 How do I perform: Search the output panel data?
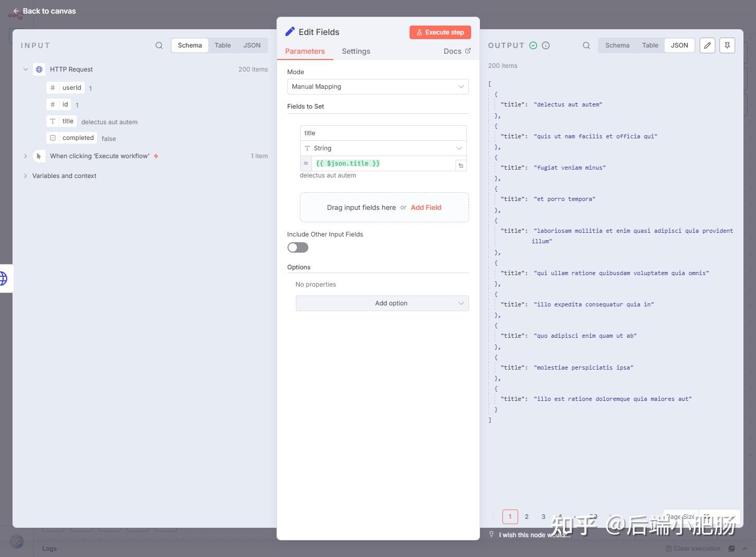[x=586, y=45]
